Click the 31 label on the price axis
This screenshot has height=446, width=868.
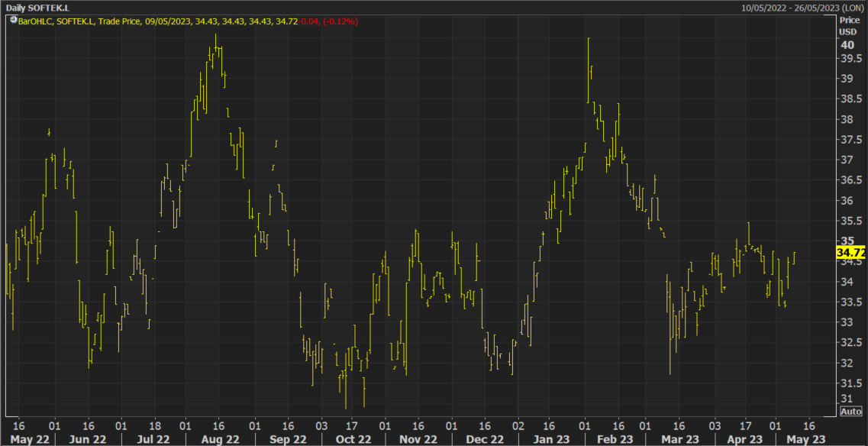tap(847, 399)
